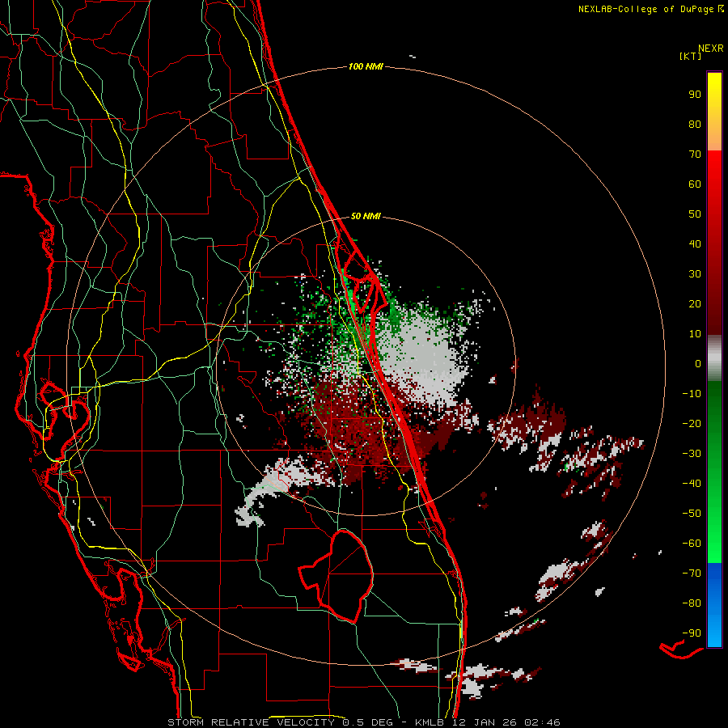Select the 40 value on the velocity scale
Screen dimensions: 728x728
695,244
